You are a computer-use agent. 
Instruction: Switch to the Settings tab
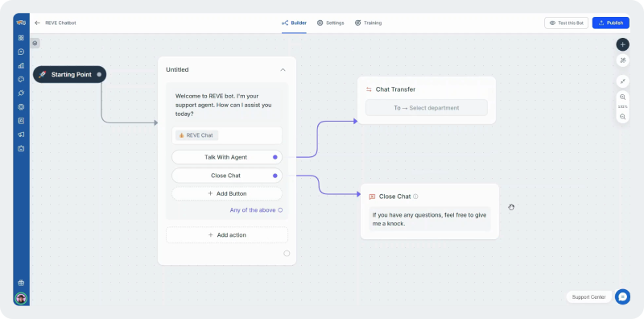pyautogui.click(x=331, y=23)
